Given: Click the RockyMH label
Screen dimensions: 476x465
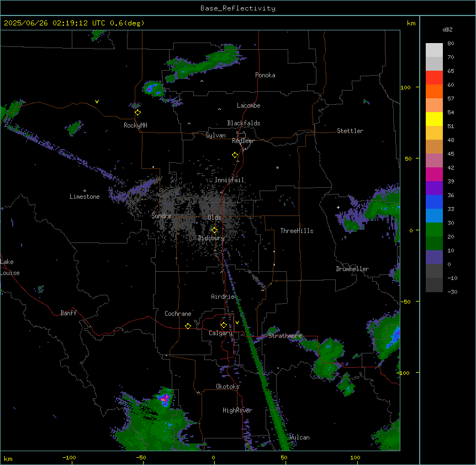Looking at the screenshot, I should point(135,125).
